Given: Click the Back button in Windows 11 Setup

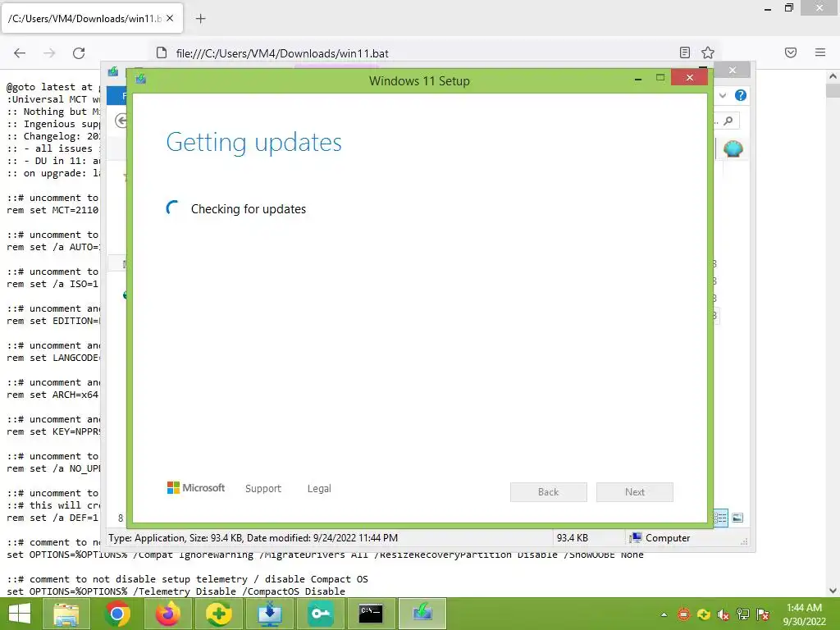Looking at the screenshot, I should pos(548,492).
